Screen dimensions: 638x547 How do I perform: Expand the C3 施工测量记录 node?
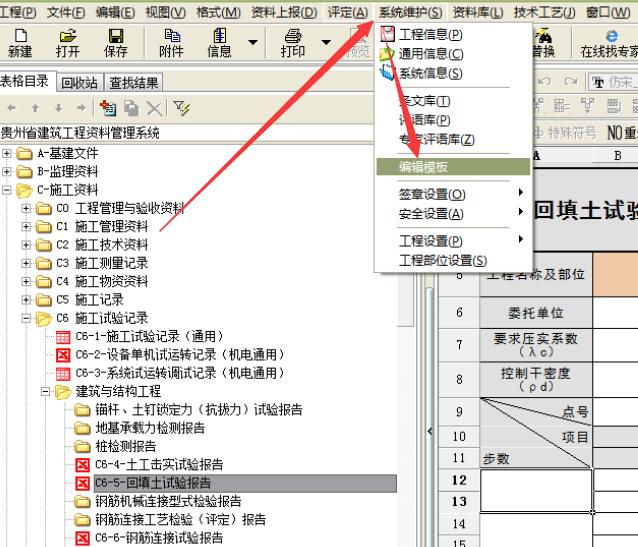pyautogui.click(x=26, y=263)
